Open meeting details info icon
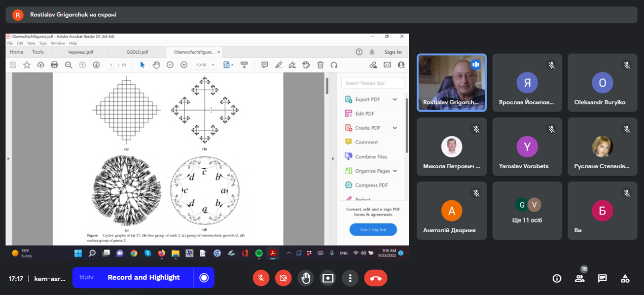644x295 pixels. (557, 278)
